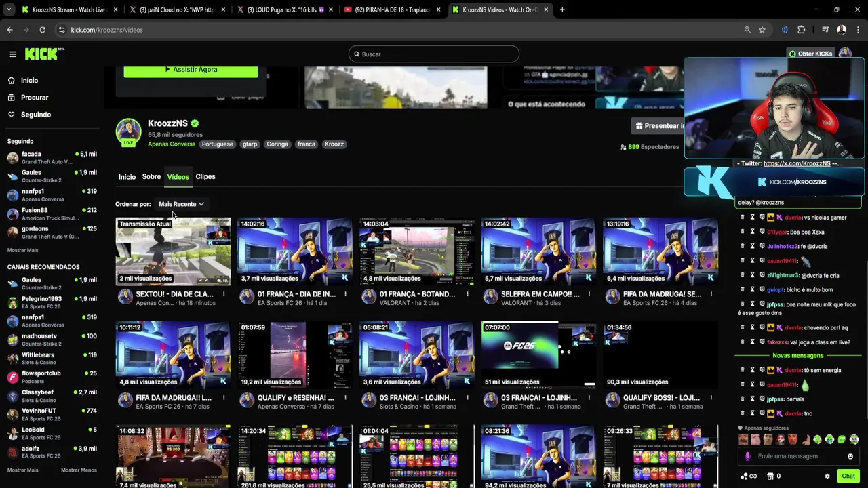Image resolution: width=868 pixels, height=488 pixels.
Task: Open options for 01 FRANÇA - BOTAND video
Action: tap(467, 294)
